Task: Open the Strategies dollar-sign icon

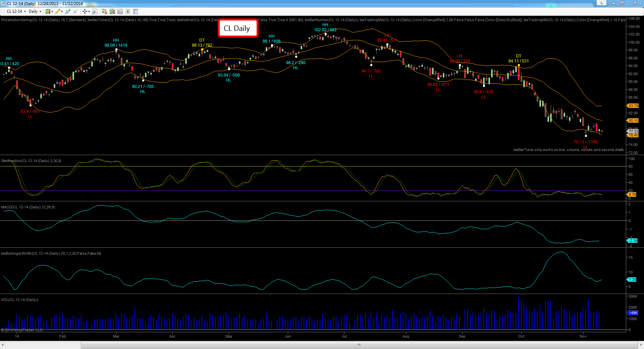Action: (x=128, y=11)
